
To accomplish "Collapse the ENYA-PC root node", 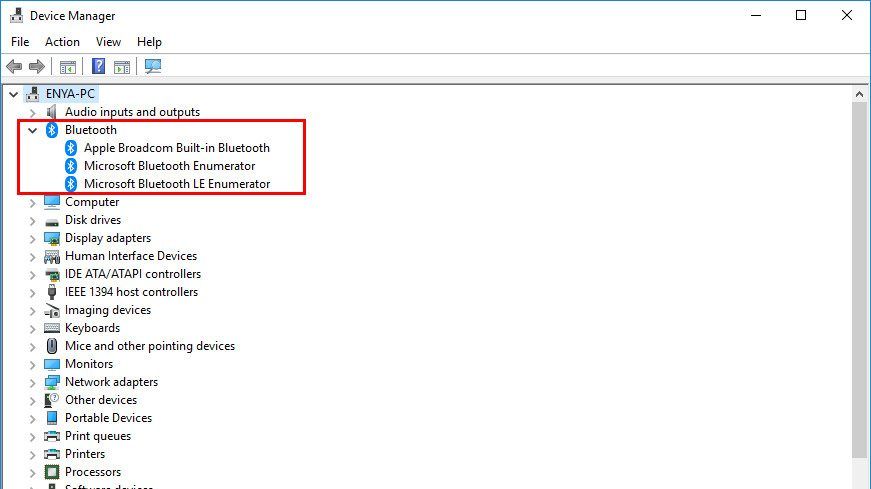I will pyautogui.click(x=13, y=94).
